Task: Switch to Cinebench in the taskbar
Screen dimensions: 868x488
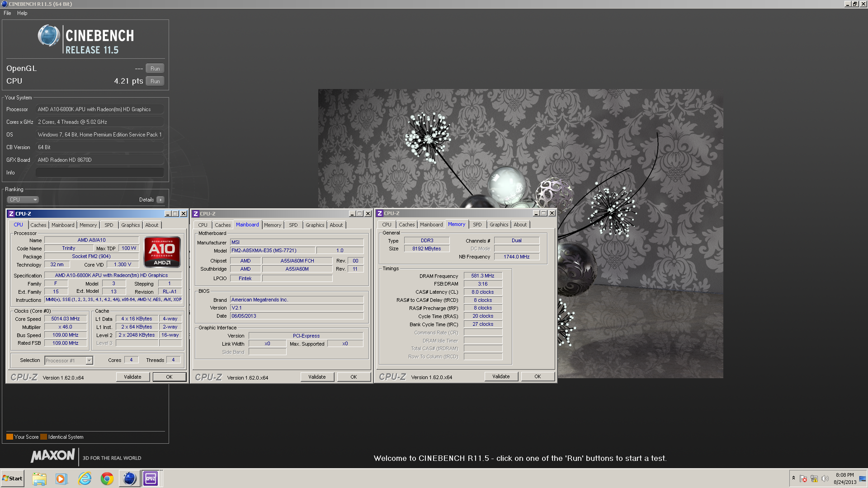Action: [x=129, y=479]
